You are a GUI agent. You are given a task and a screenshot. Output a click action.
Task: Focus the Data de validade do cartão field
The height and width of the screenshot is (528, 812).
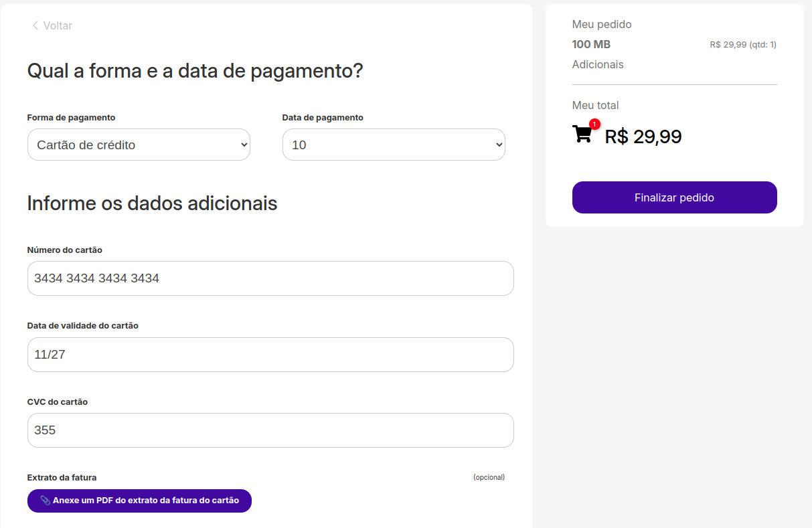(x=270, y=355)
